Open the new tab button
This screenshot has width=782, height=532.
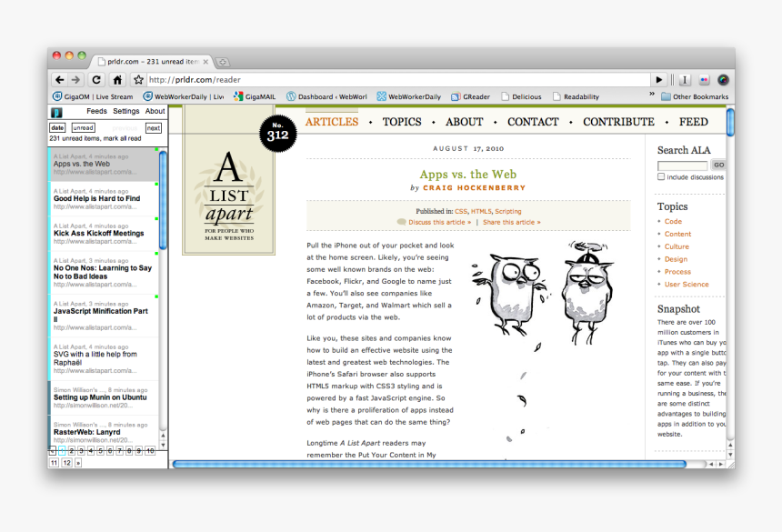coord(223,62)
